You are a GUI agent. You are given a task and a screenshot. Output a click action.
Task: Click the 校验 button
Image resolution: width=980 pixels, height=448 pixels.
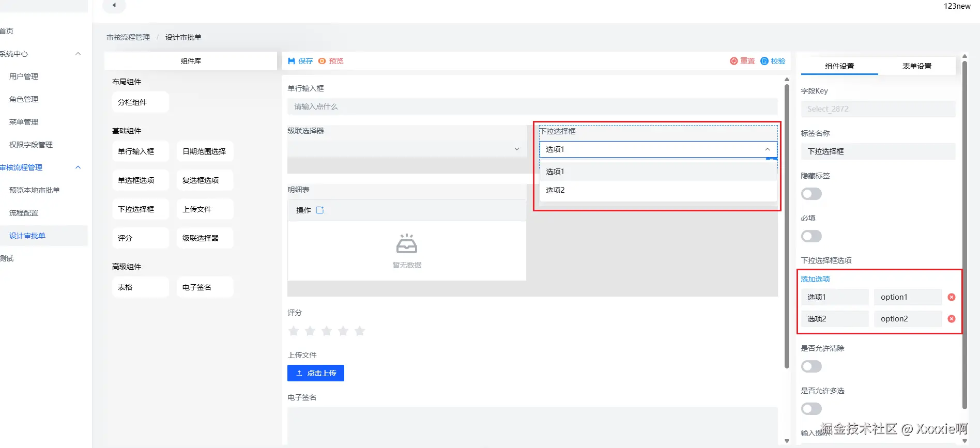coord(773,61)
